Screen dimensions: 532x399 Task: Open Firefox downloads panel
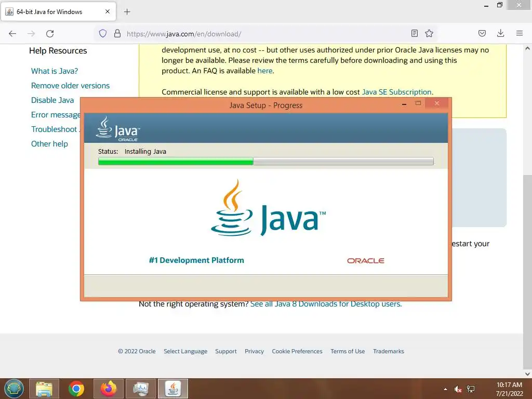(x=500, y=33)
